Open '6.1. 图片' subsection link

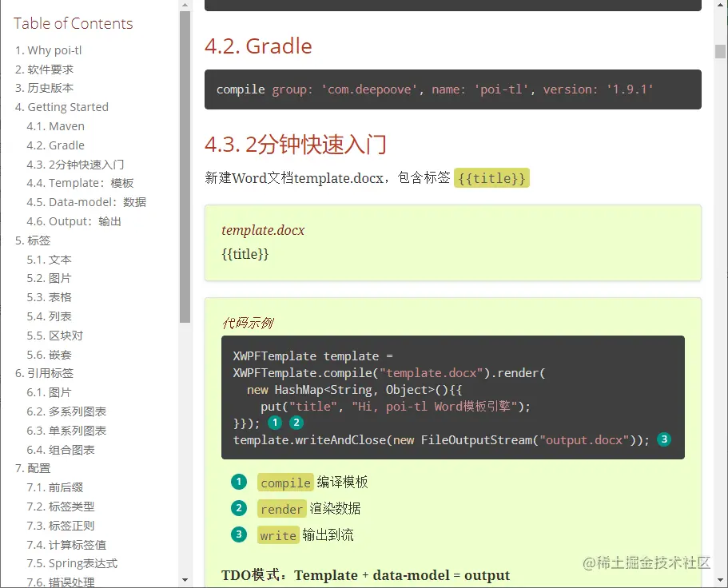pos(49,392)
